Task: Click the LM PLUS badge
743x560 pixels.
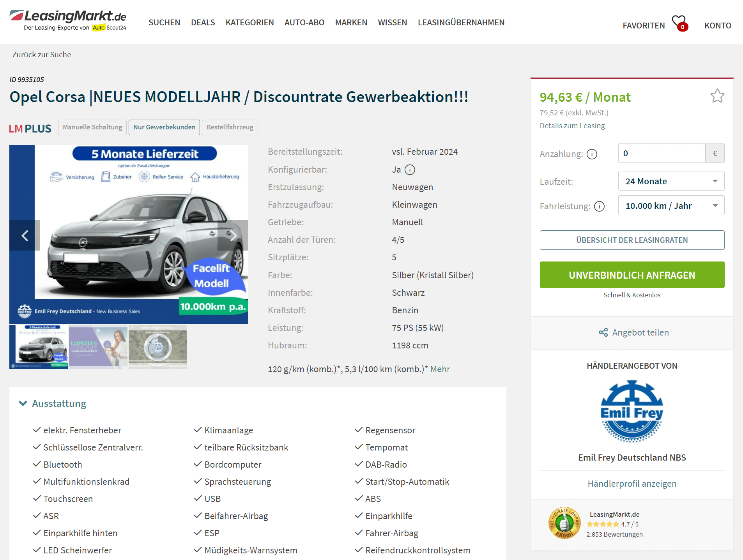Action: [x=30, y=129]
